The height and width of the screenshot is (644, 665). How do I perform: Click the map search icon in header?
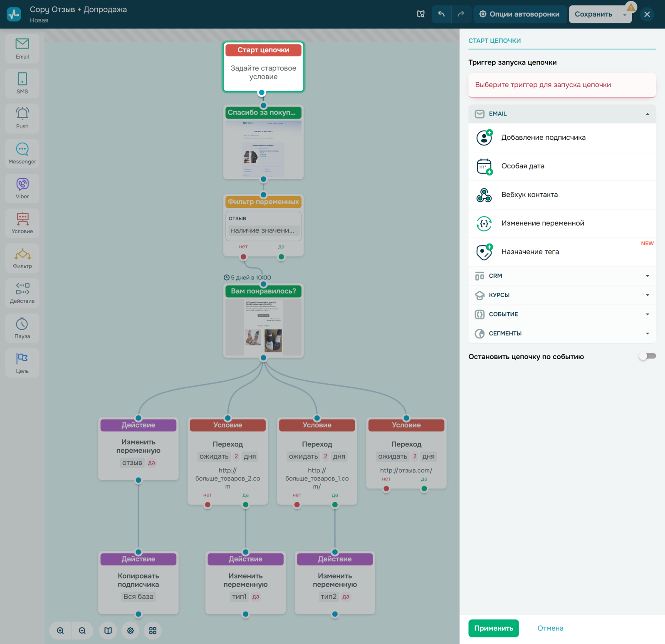click(421, 14)
